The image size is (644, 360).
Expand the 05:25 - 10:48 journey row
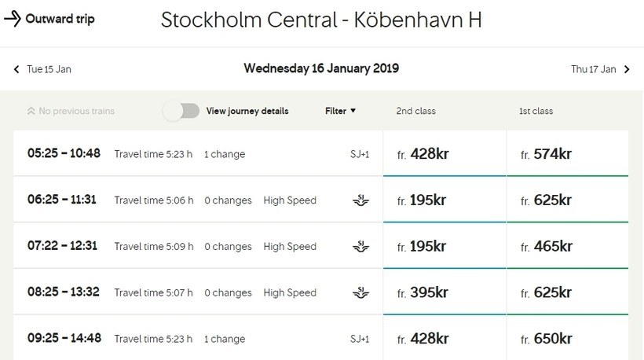(196, 154)
